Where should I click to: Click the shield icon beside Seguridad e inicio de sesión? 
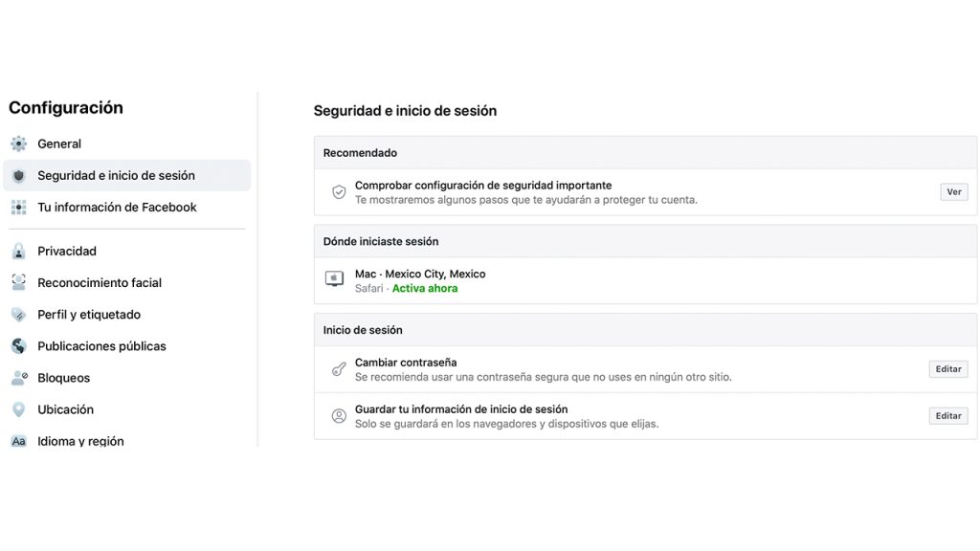(x=18, y=176)
